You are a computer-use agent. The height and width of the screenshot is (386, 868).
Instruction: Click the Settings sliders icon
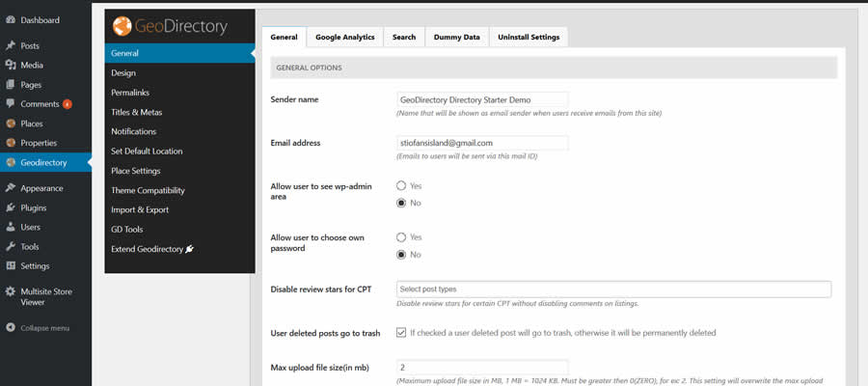pyautogui.click(x=10, y=265)
